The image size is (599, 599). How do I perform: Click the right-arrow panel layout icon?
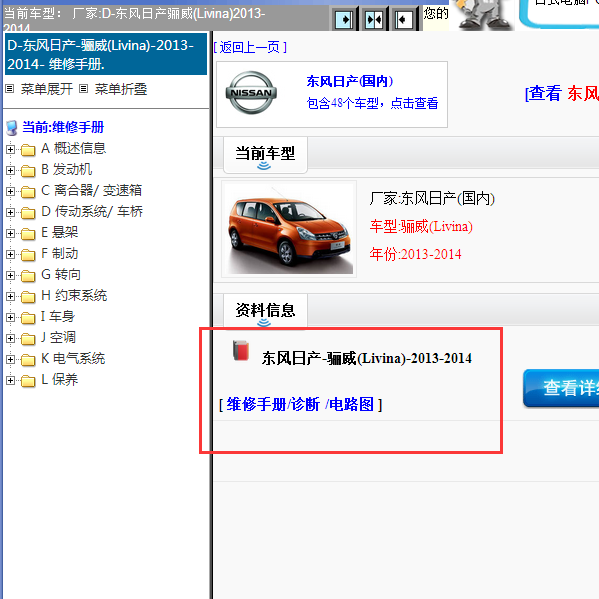coord(344,19)
